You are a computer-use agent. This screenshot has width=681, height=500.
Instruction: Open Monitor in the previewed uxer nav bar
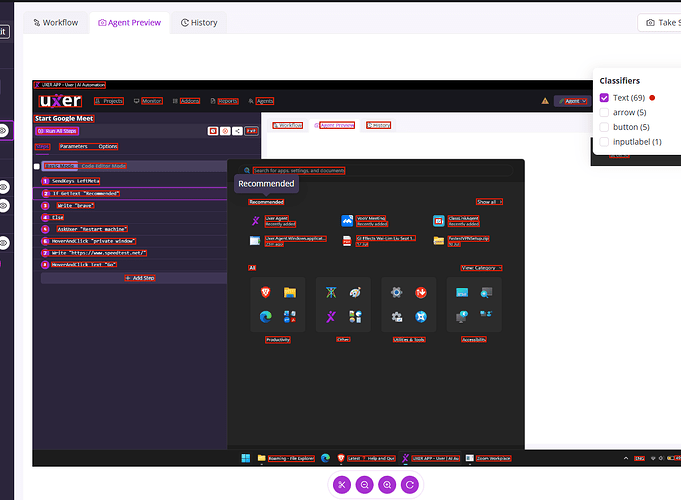pos(148,101)
